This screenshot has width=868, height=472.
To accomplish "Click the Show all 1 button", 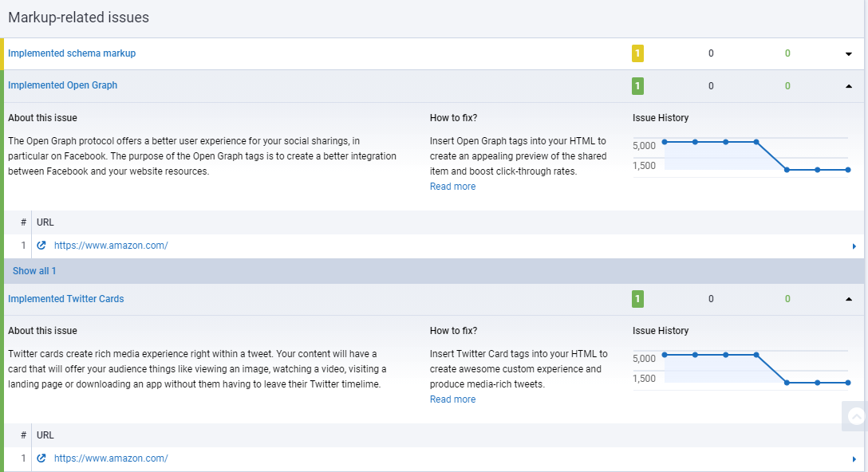I will click(34, 270).
